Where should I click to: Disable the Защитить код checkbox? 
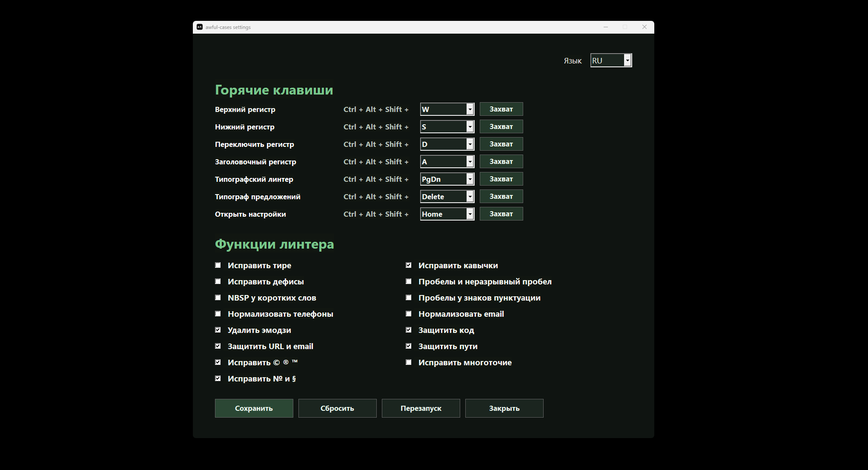pos(409,330)
